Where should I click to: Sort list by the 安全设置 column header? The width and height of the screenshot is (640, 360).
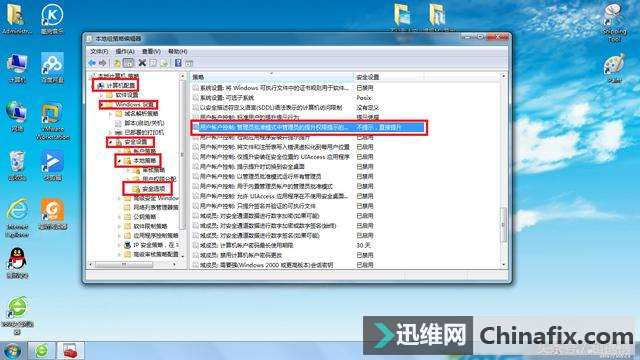point(389,77)
